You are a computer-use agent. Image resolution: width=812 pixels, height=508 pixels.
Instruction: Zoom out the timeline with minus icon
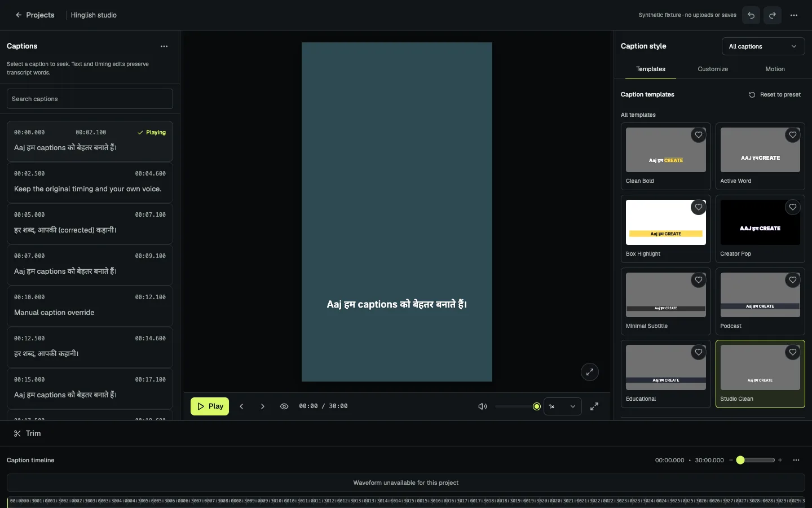[731, 460]
